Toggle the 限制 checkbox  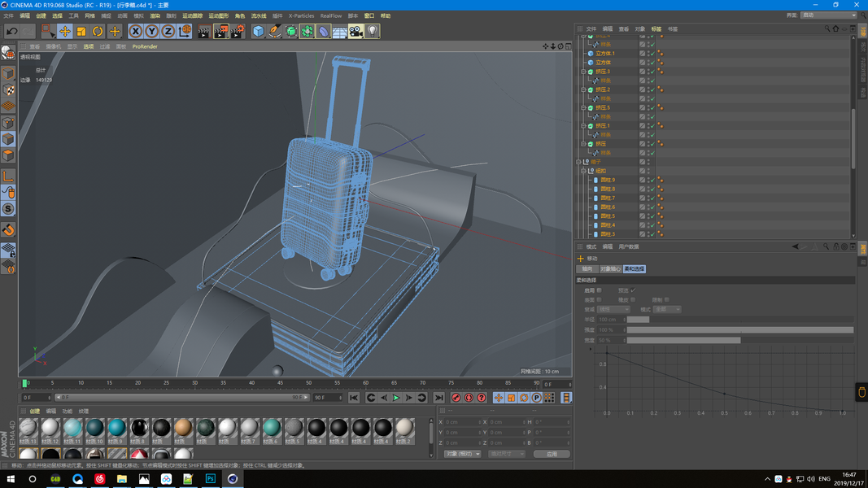pos(666,300)
